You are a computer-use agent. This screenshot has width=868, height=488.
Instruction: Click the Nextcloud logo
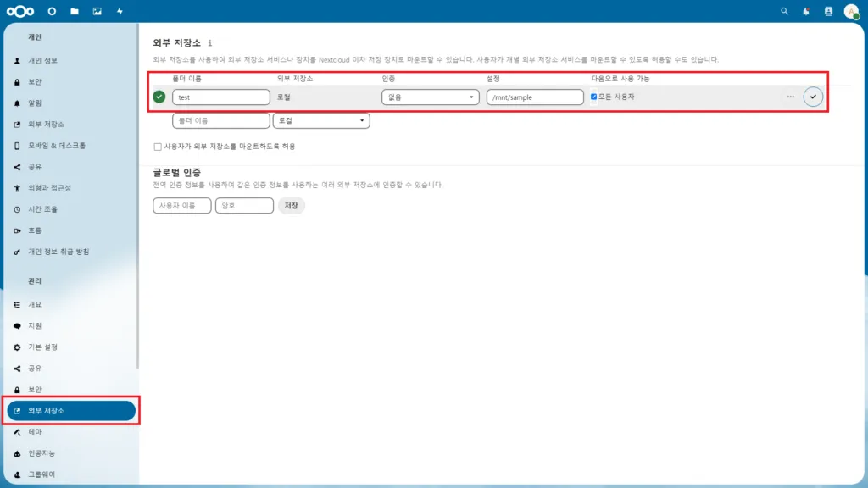click(x=19, y=11)
